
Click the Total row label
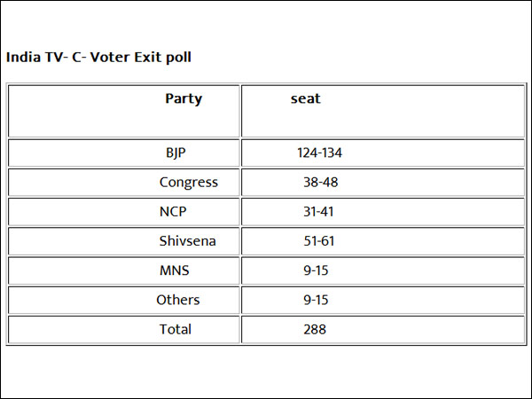[175, 329]
